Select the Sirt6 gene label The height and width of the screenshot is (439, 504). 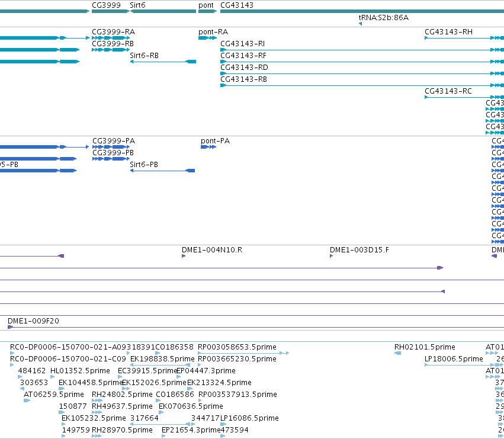pyautogui.click(x=137, y=5)
